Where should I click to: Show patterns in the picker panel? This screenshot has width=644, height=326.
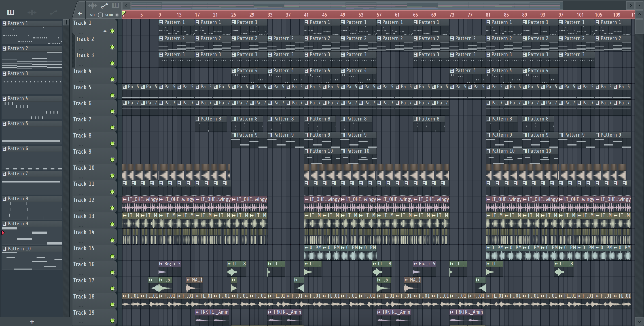pyautogui.click(x=11, y=12)
